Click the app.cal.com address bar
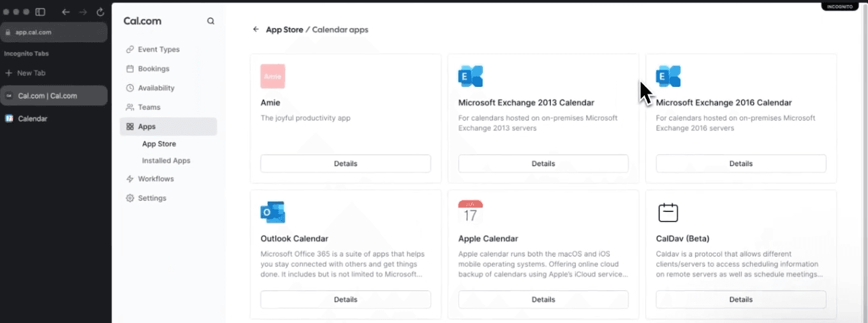This screenshot has height=323, width=868. click(54, 32)
